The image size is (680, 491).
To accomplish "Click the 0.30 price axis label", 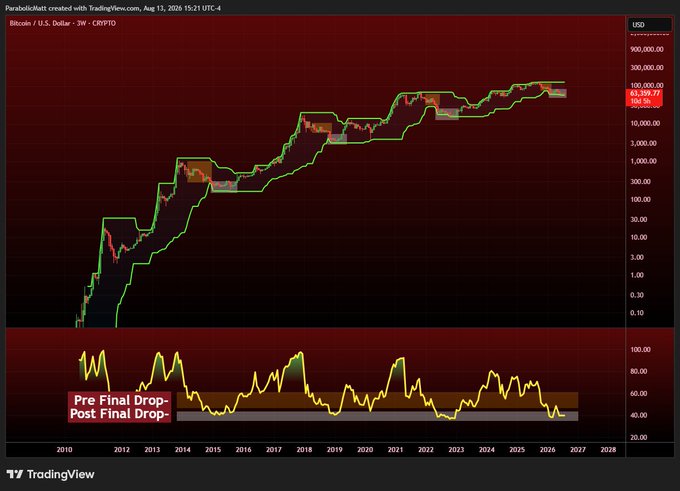I will 637,295.
